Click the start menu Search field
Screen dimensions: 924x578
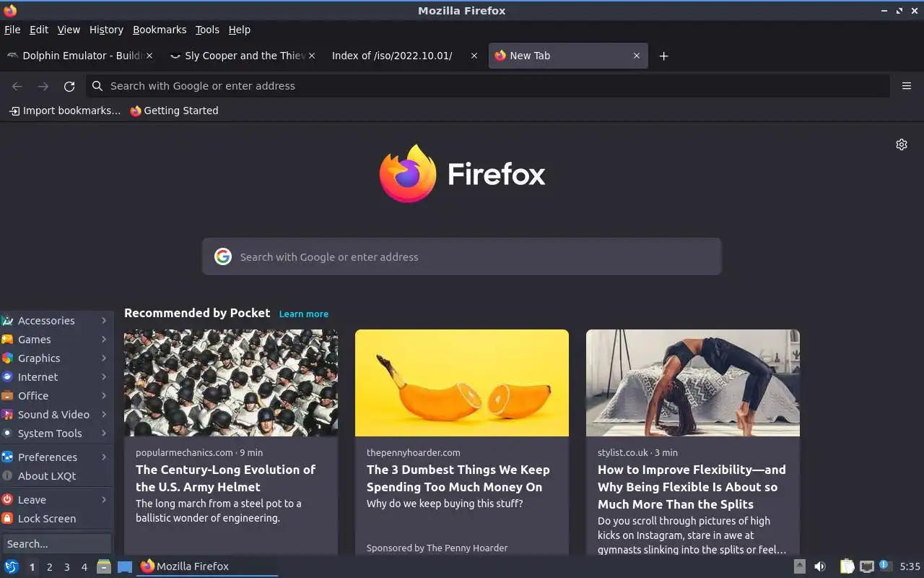click(x=56, y=544)
